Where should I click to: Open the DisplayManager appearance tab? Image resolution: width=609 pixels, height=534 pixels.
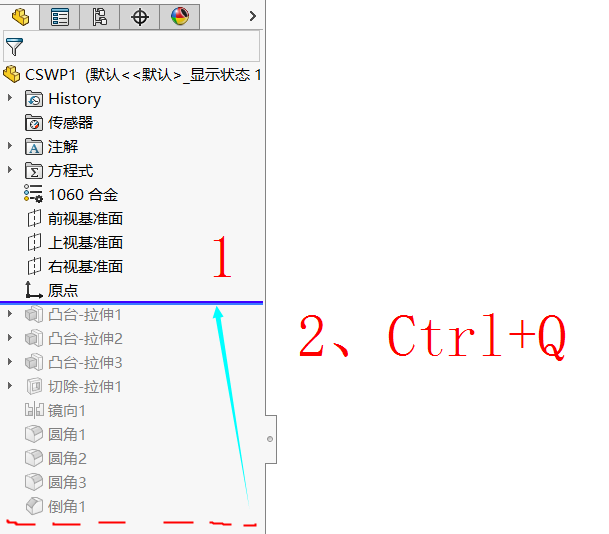click(179, 17)
